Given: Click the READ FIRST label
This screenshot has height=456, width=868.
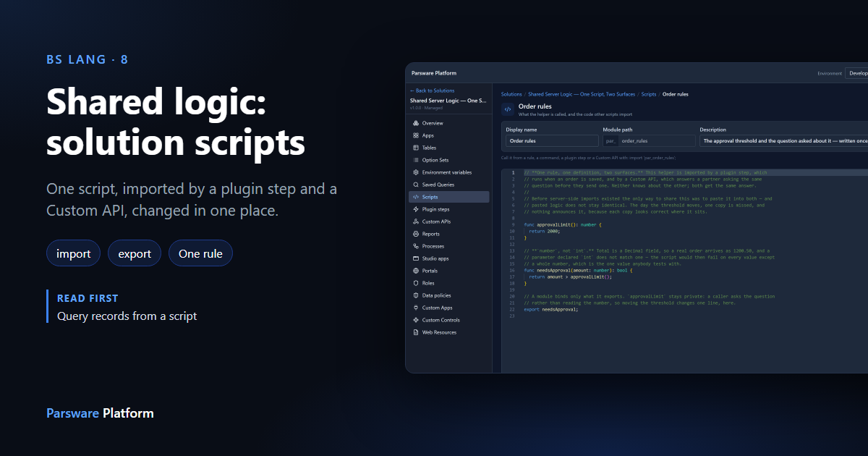Looking at the screenshot, I should (88, 298).
